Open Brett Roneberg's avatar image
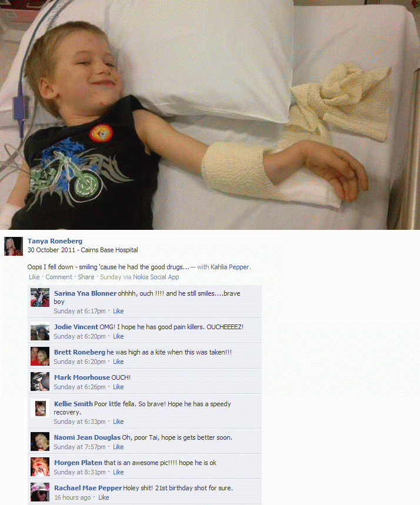The image size is (420, 505). [40, 356]
